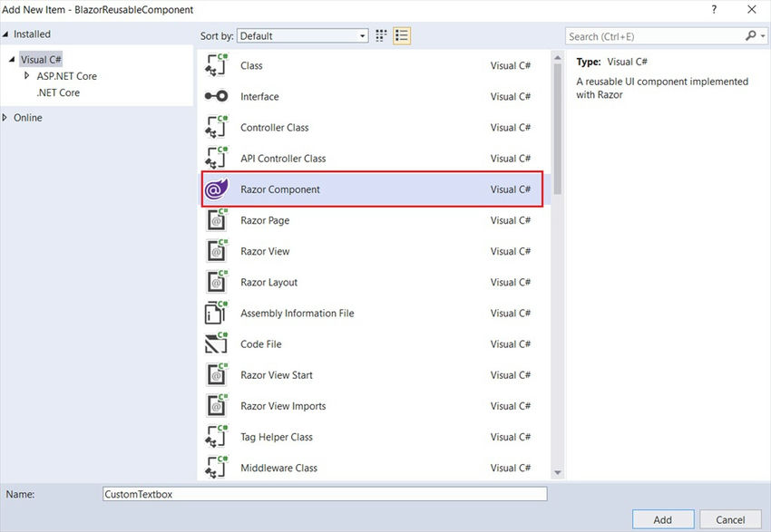Select the ASP.NET Core category

click(x=67, y=76)
